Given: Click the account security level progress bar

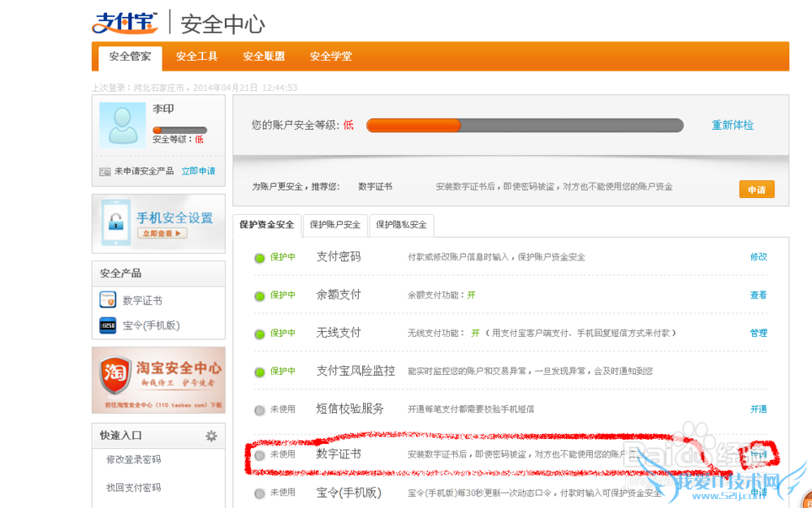Looking at the screenshot, I should tap(525, 125).
